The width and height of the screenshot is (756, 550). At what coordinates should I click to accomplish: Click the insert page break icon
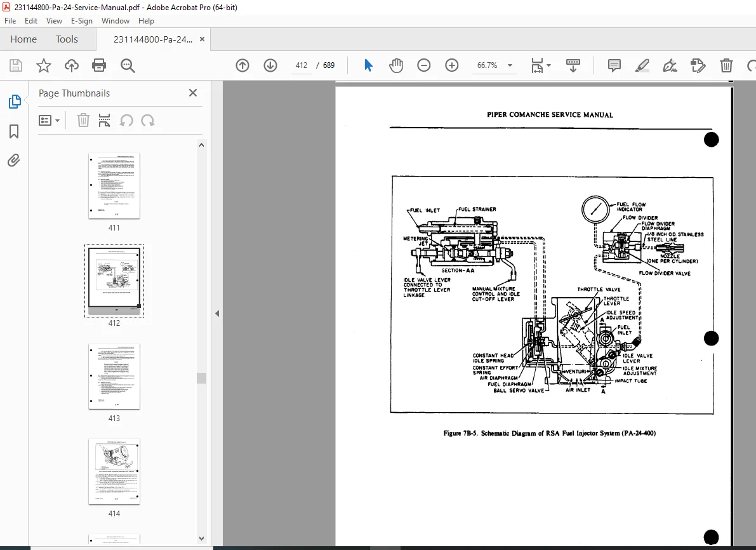(104, 120)
